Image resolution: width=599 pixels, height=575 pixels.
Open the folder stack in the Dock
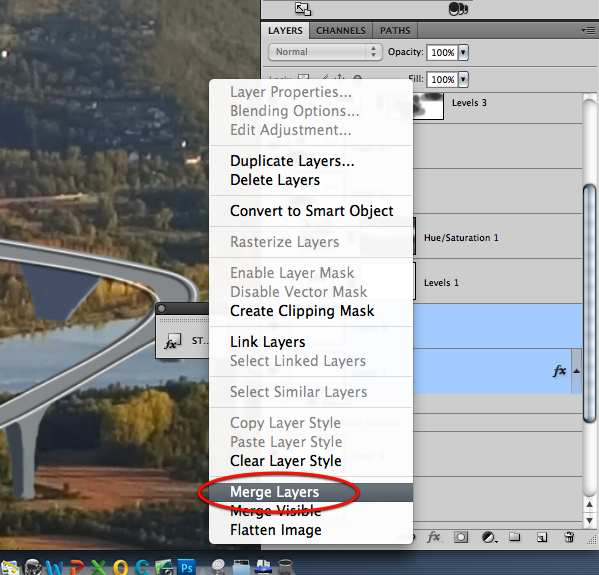tap(241, 567)
